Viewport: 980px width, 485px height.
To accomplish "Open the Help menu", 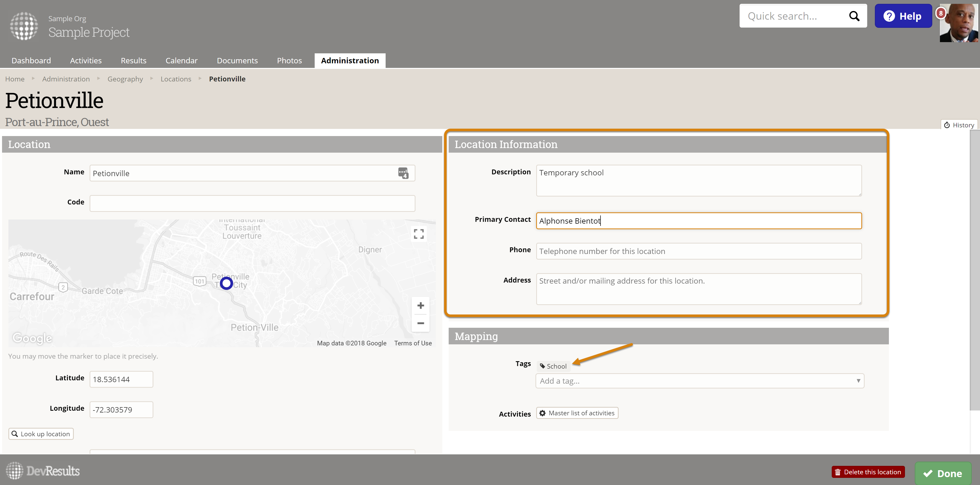I will [903, 16].
